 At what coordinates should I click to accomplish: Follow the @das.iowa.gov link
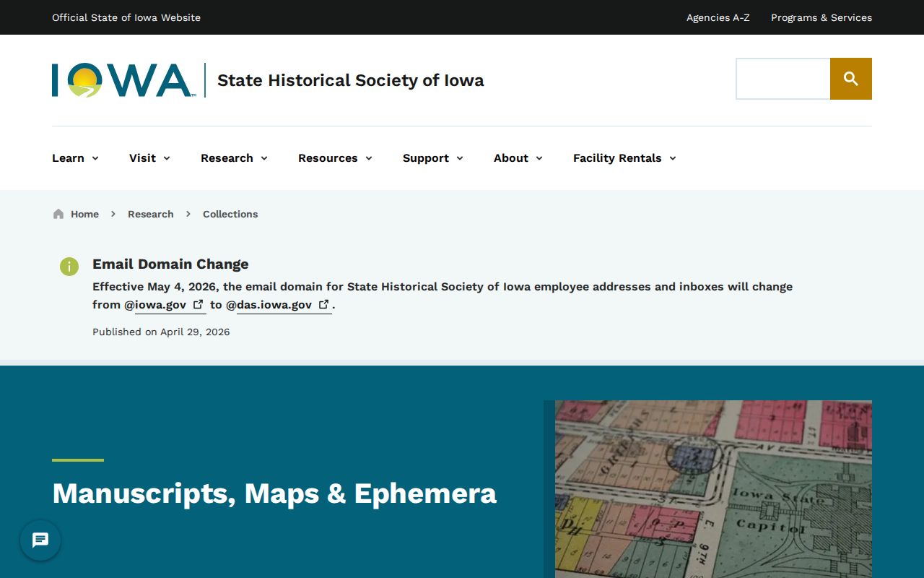click(x=284, y=305)
